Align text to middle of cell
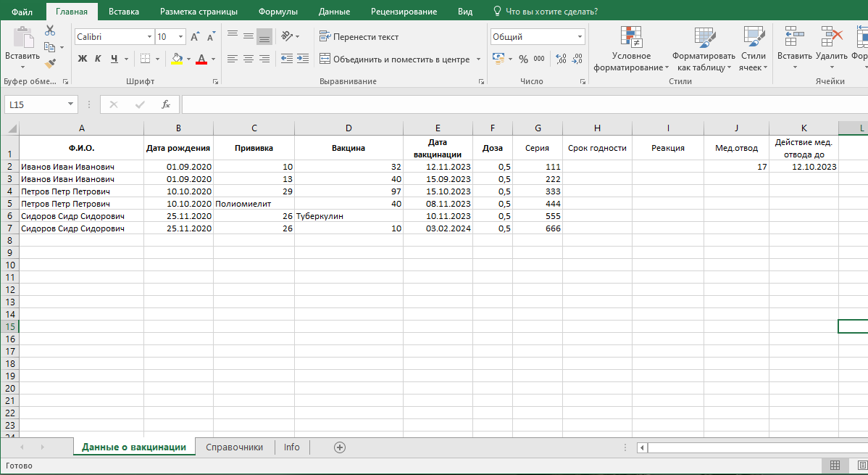The image size is (868, 475). pyautogui.click(x=249, y=36)
